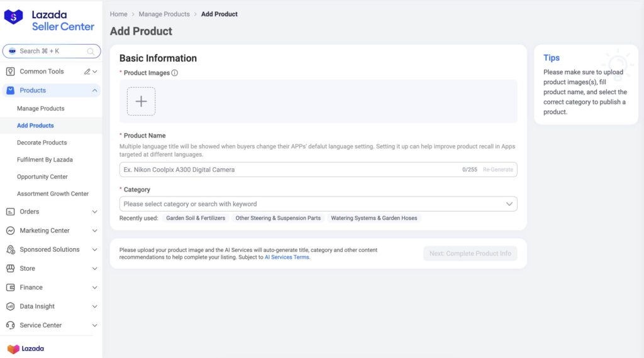Add a product image with plus box
The width and height of the screenshot is (644, 358).
pyautogui.click(x=141, y=101)
